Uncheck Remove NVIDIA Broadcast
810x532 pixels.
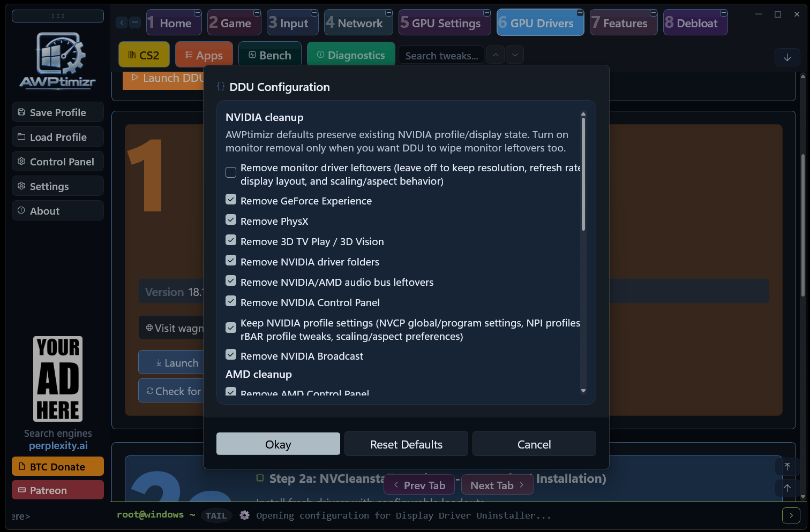(231, 355)
